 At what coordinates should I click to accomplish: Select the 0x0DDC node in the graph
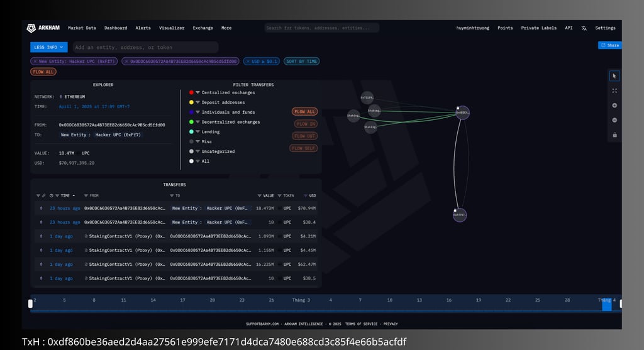[462, 112]
